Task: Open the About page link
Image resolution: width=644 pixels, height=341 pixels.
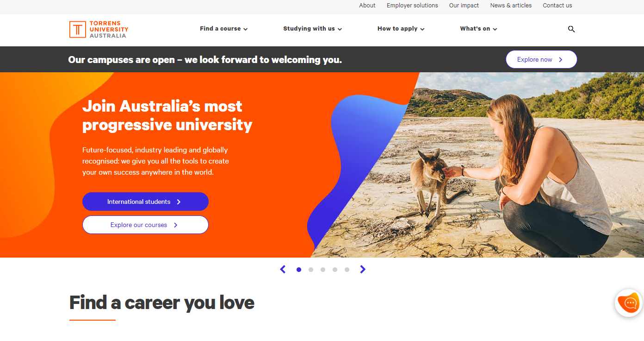Action: 367,6
